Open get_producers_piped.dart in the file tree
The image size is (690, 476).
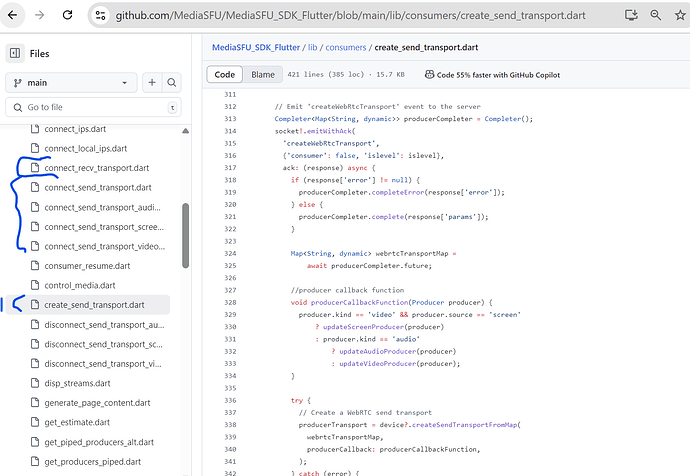[x=92, y=461]
